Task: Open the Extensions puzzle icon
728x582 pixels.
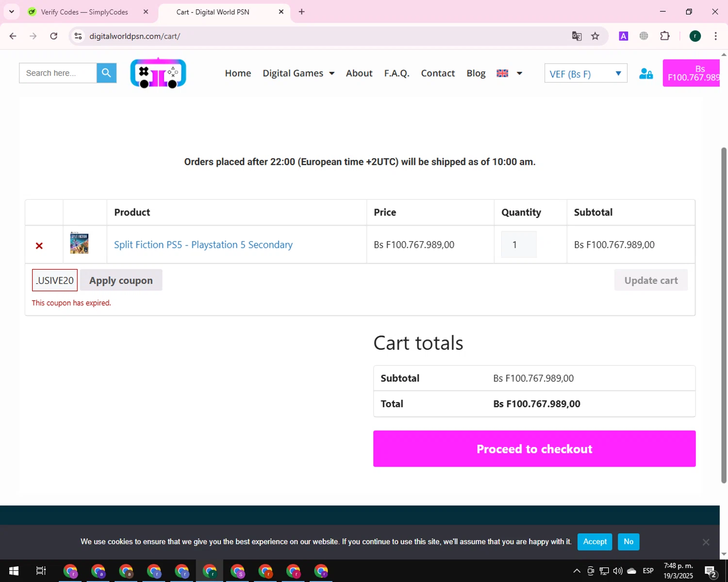Action: (665, 36)
